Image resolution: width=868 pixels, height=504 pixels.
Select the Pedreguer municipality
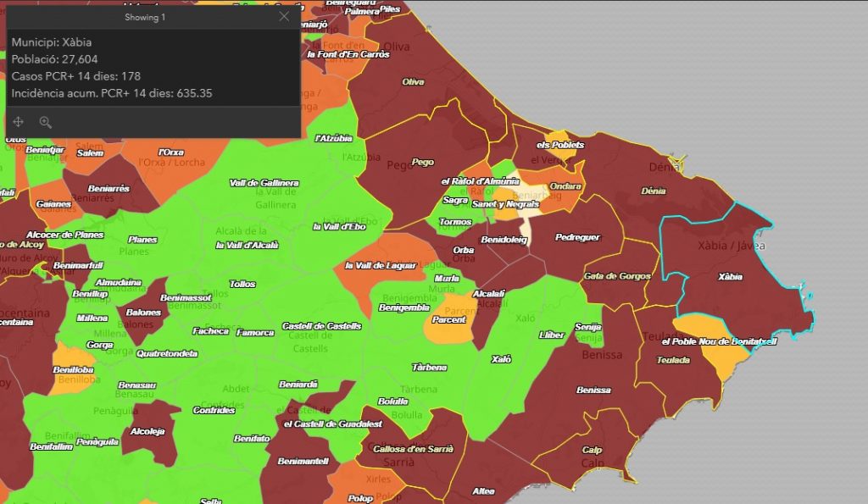pyautogui.click(x=576, y=237)
